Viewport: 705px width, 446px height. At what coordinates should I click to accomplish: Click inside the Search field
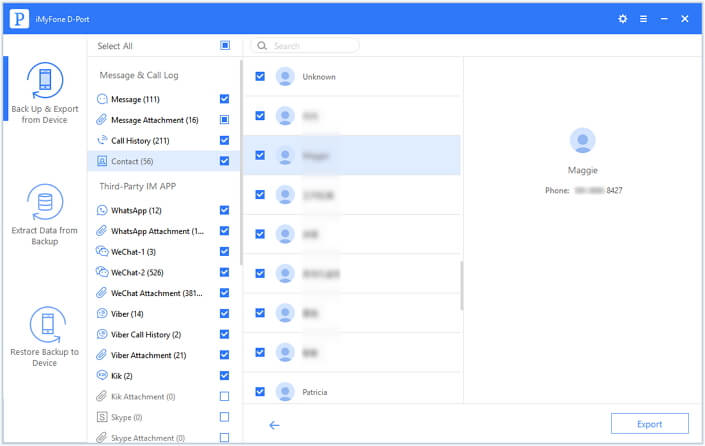(x=305, y=46)
